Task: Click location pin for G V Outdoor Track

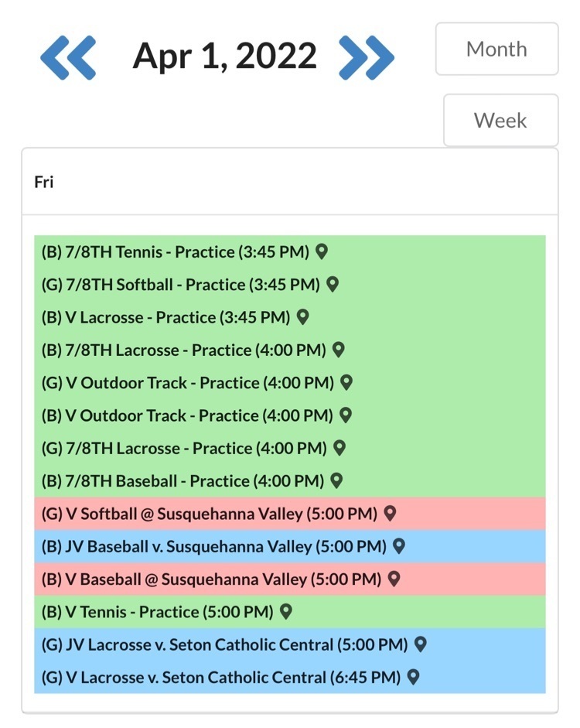Action: click(x=346, y=382)
